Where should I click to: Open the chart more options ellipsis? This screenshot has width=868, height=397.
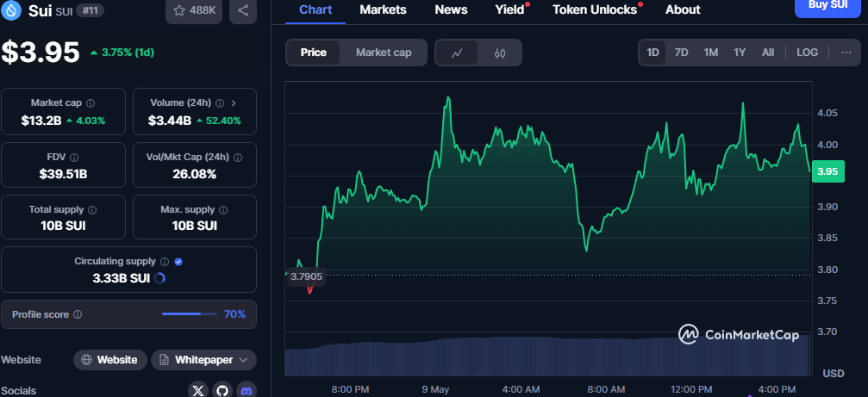click(846, 53)
